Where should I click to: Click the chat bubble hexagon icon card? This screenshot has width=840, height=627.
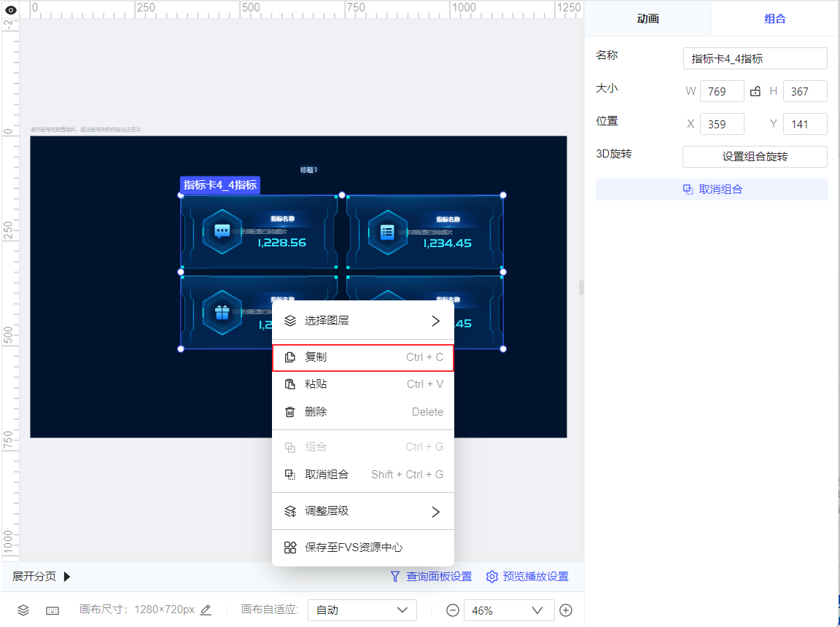tap(222, 232)
